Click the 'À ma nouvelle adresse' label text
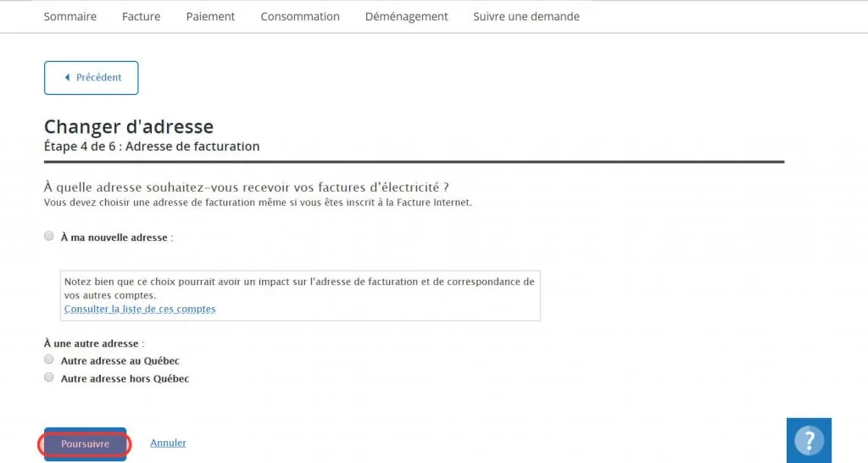The image size is (868, 463). (114, 237)
